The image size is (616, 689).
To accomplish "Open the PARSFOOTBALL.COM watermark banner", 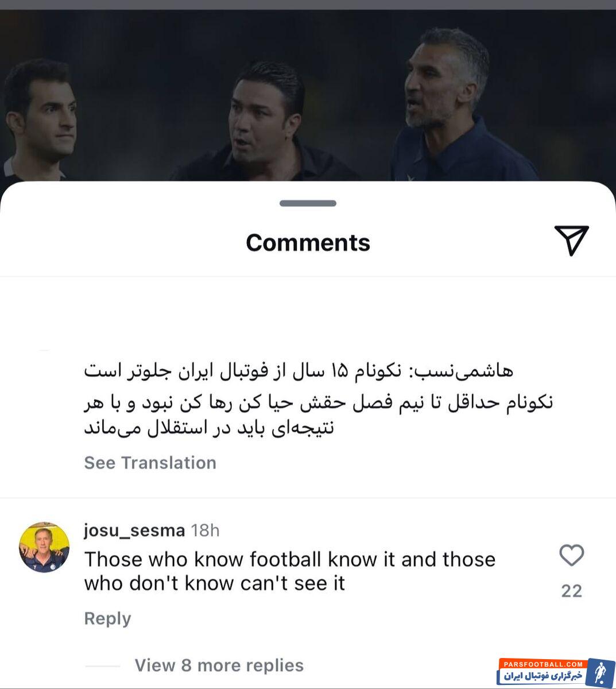I will (x=543, y=672).
